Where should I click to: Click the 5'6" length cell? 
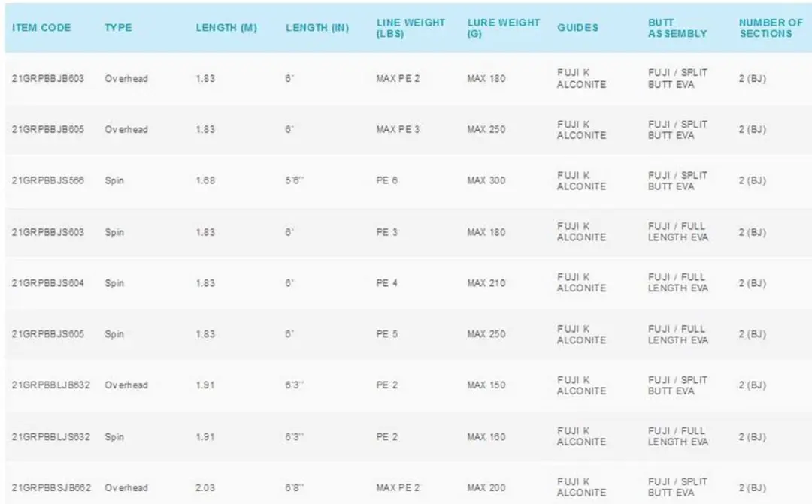(294, 180)
